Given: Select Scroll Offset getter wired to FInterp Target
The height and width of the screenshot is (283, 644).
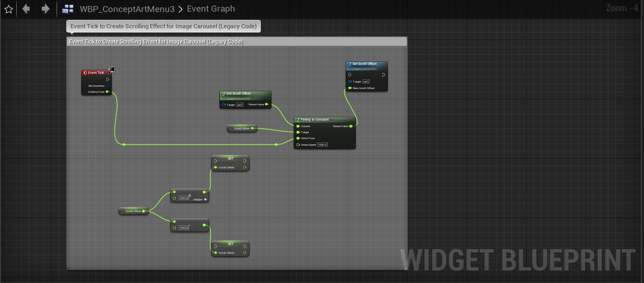Looking at the screenshot, I should (x=242, y=129).
